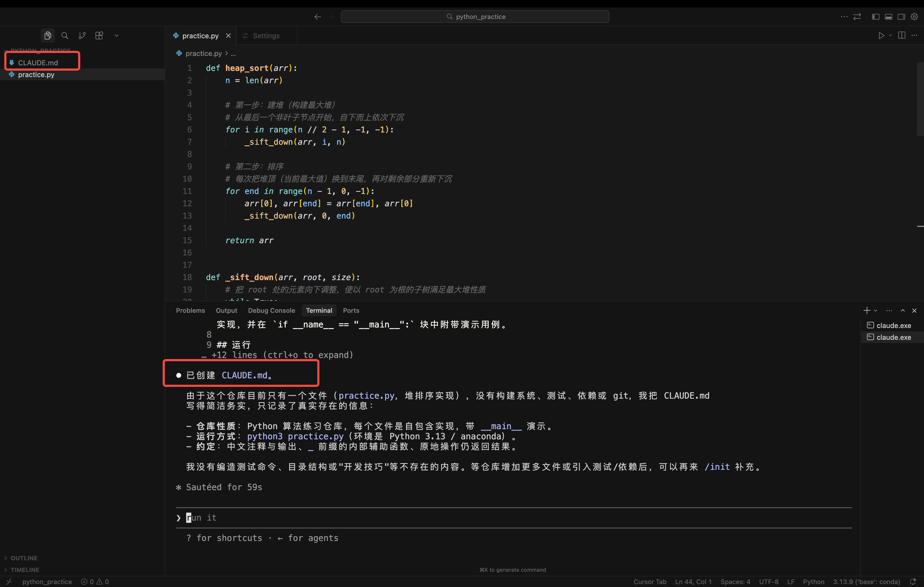Click the swap arrows icon in title bar
The image size is (924, 587).
click(x=857, y=17)
